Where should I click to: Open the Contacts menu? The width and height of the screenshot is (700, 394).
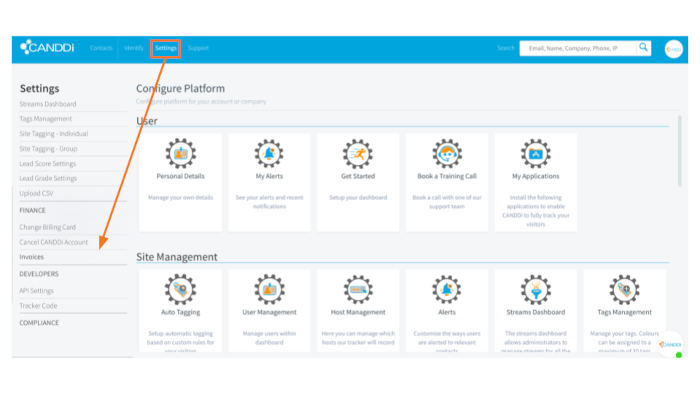[x=101, y=48]
